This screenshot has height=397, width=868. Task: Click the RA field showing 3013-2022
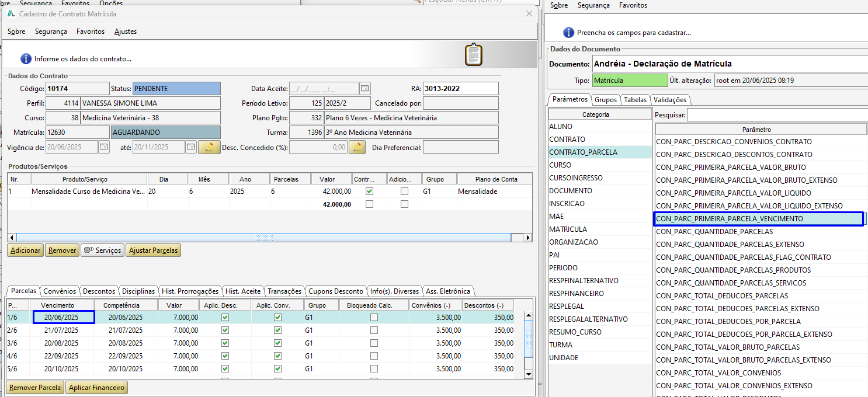[x=461, y=89]
